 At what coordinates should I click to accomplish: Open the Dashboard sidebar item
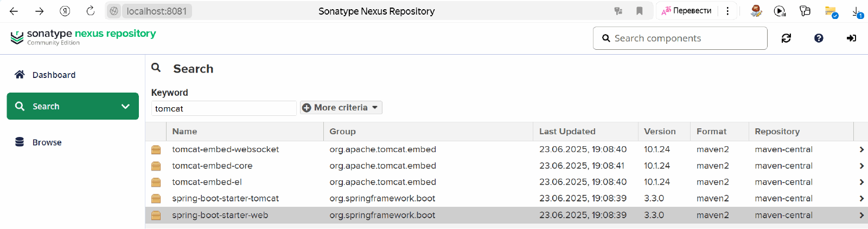coord(54,75)
